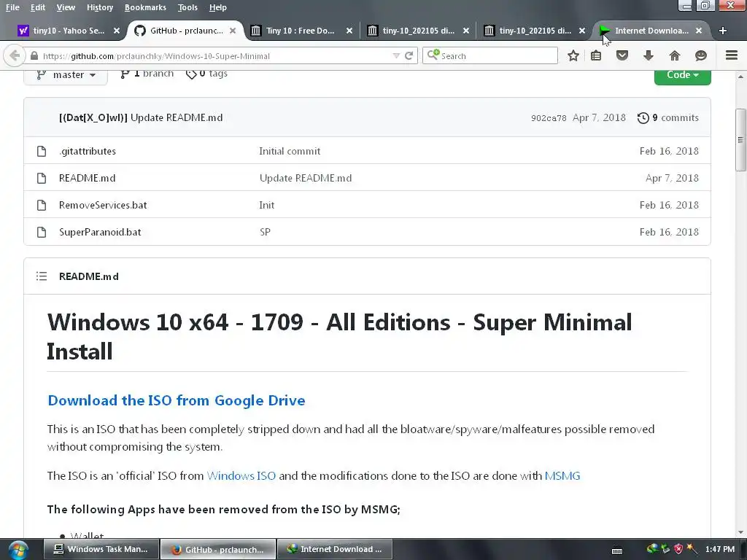Open the Windows Start orb

(18, 550)
